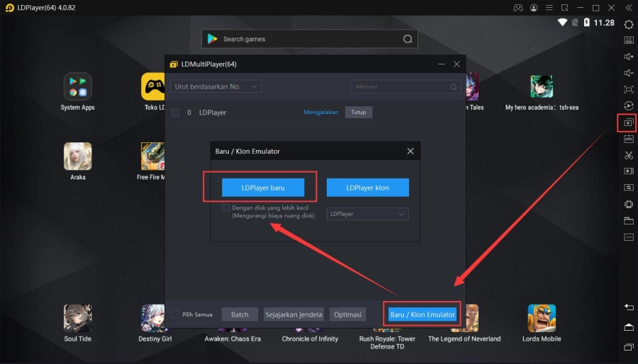Click the battery icon in Android status bar
This screenshot has width=638, height=364.
pos(587,23)
